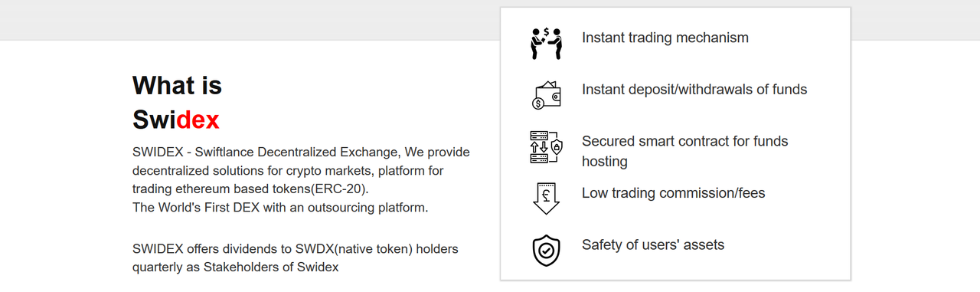Click the shield checkmark safety icon

(x=546, y=251)
